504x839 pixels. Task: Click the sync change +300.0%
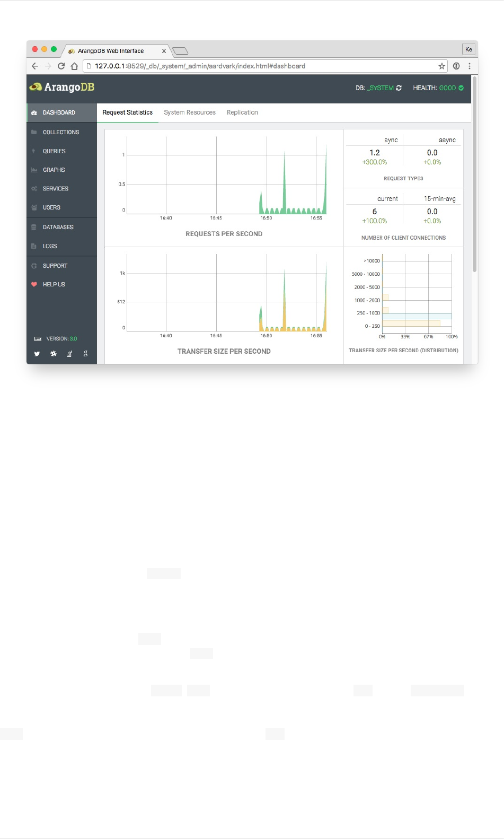pos(375,162)
